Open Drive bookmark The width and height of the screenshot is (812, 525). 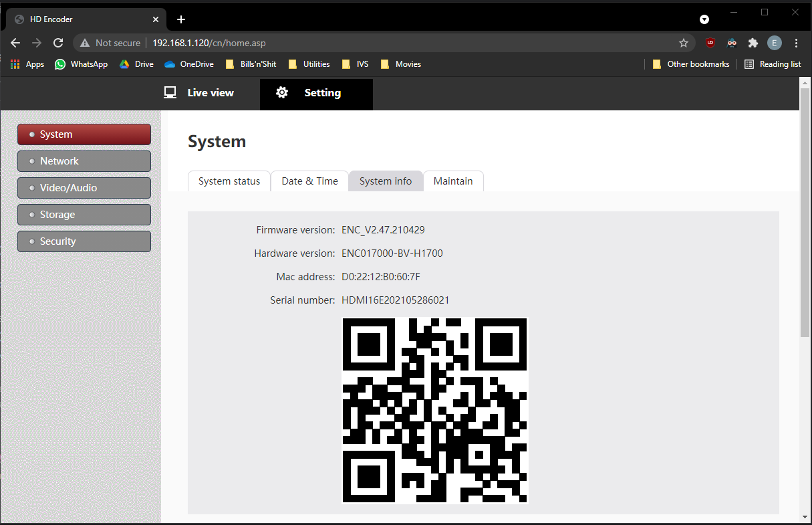click(x=136, y=64)
